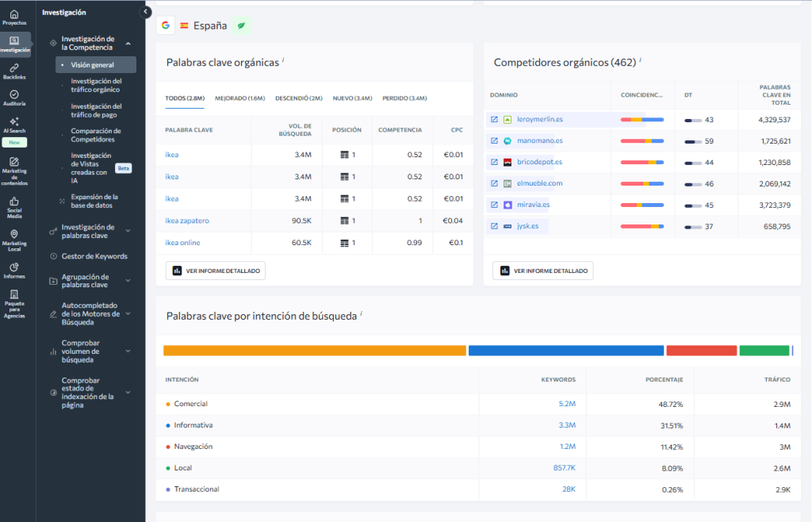Visit the bricodepot.es competitor link
Image resolution: width=812 pixels, height=522 pixels.
click(x=539, y=162)
